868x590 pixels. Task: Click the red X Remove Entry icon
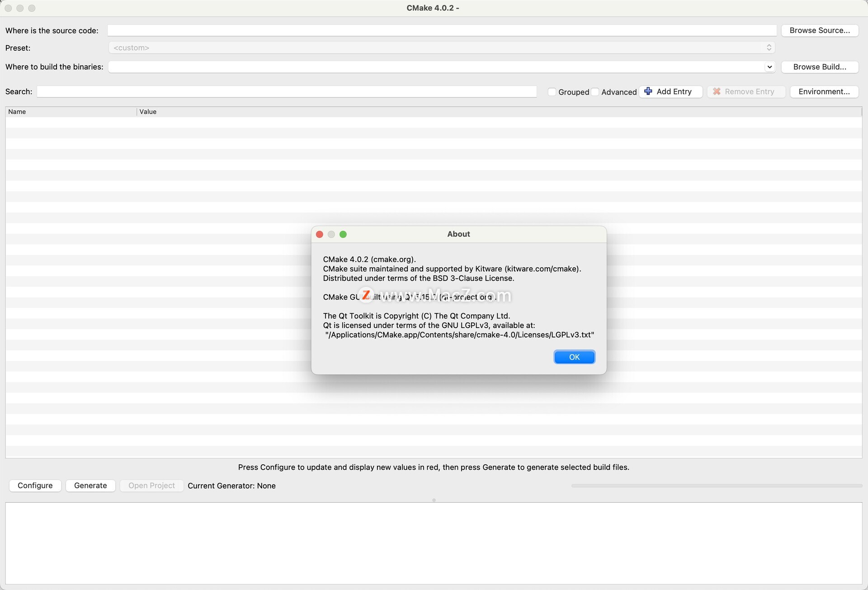[x=717, y=91]
